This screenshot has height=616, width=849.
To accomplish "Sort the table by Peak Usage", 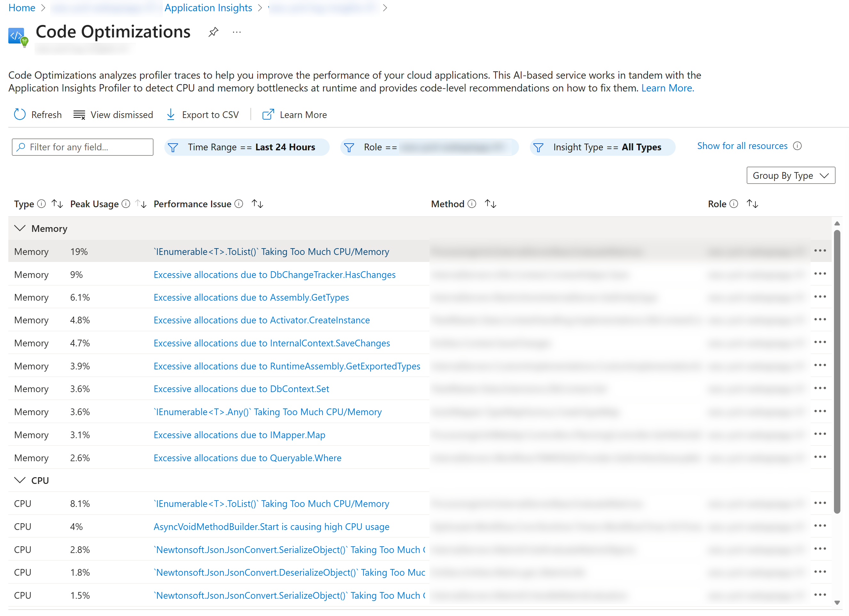I will coord(141,204).
